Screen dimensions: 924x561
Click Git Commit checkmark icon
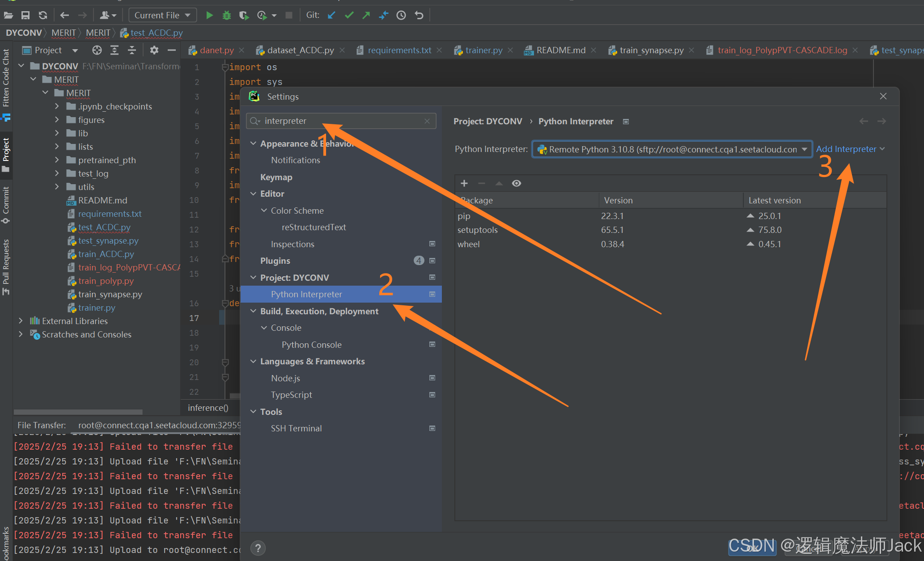[349, 15]
